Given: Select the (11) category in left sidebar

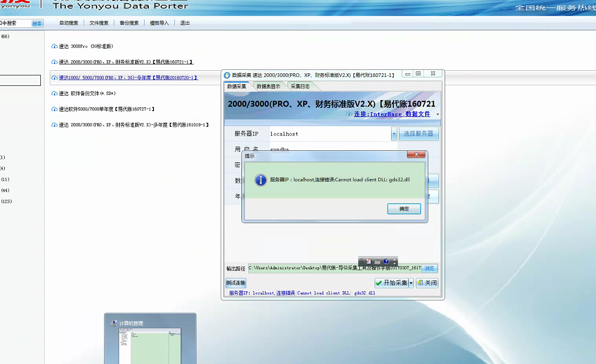Looking at the screenshot, I should tap(5, 179).
